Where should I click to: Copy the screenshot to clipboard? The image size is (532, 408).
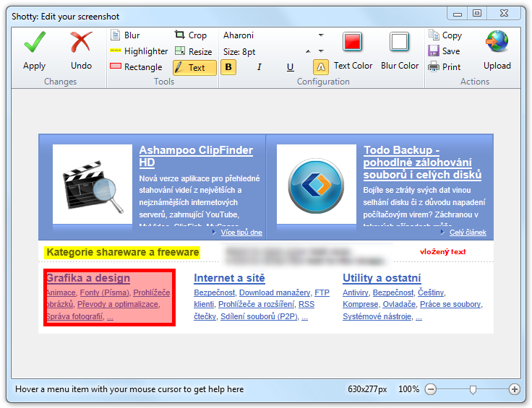[x=445, y=35]
